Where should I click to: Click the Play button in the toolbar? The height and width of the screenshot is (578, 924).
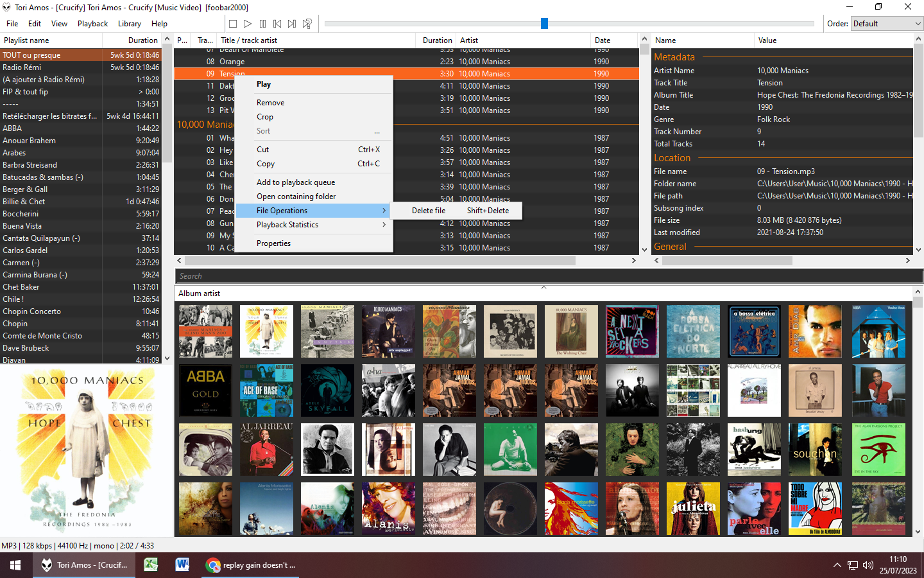click(248, 24)
